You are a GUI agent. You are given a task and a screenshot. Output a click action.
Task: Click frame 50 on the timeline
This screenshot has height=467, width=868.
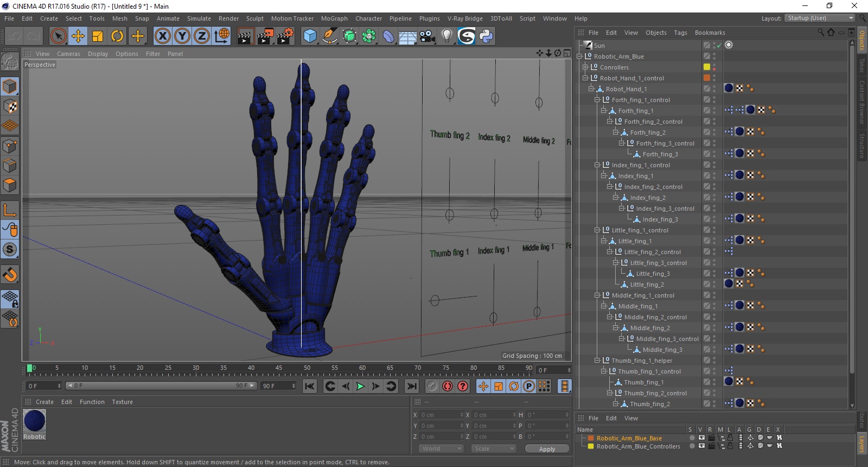(x=307, y=368)
